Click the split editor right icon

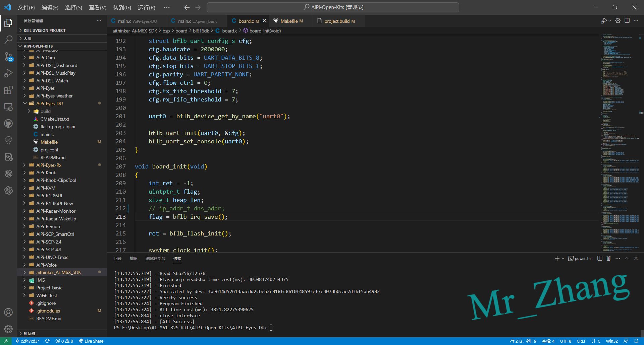tap(627, 21)
